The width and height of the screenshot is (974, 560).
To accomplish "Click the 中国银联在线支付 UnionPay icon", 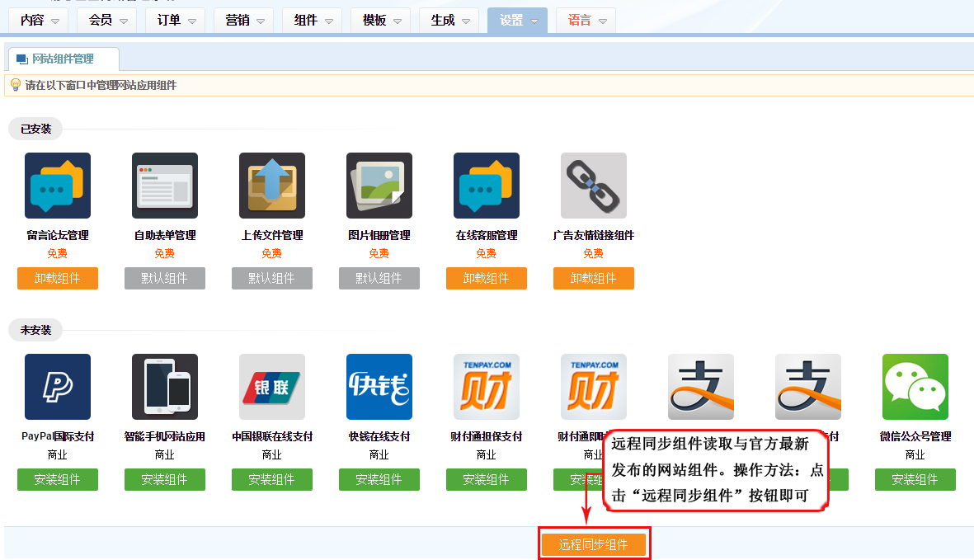I will [272, 387].
